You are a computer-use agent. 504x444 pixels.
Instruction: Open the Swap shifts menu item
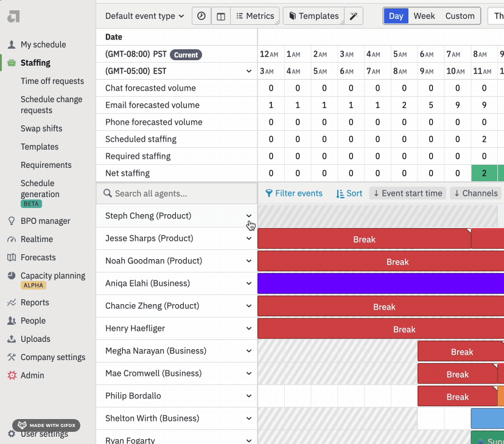[x=41, y=128]
